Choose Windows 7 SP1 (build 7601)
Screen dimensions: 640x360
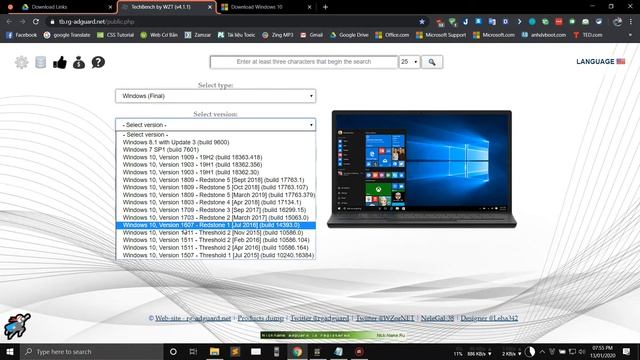pos(216,150)
